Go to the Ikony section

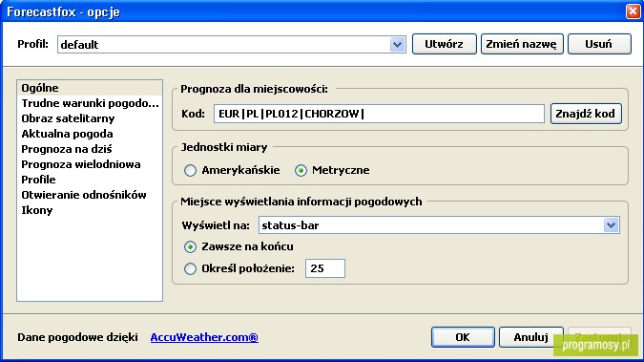90,210
